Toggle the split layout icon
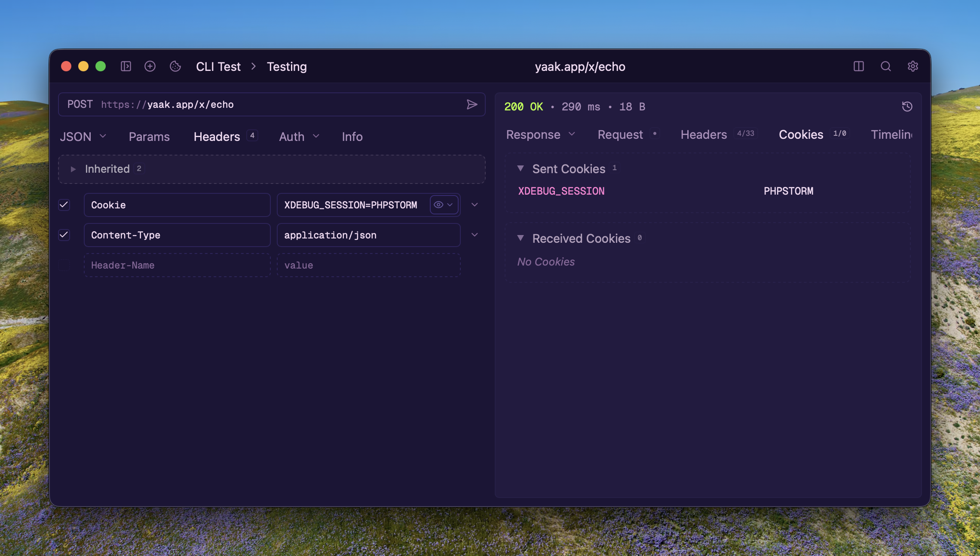980x556 pixels. [859, 66]
